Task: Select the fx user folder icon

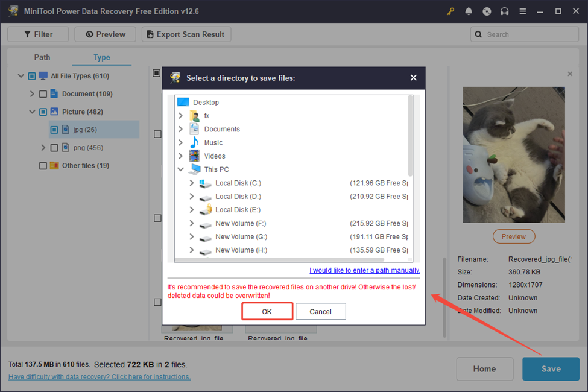Action: pyautogui.click(x=195, y=116)
